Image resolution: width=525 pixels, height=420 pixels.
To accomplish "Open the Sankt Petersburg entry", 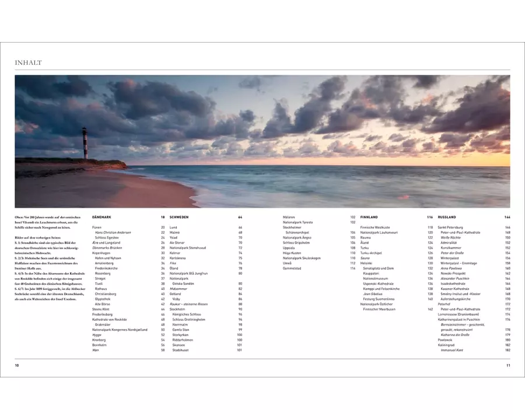I will (x=450, y=228).
